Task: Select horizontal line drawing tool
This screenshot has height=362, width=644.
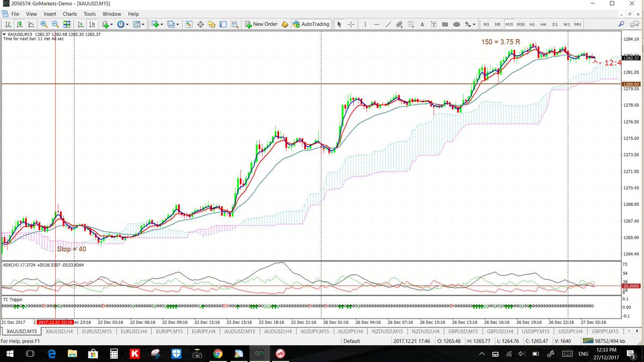Action: 377,24
